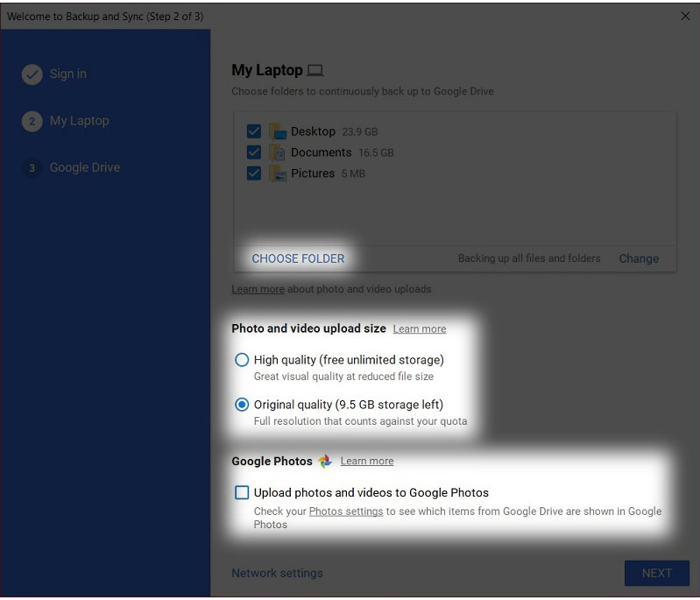Viewport: 700px width, 600px height.
Task: Open Learn more beside upload size heading
Action: 419,329
